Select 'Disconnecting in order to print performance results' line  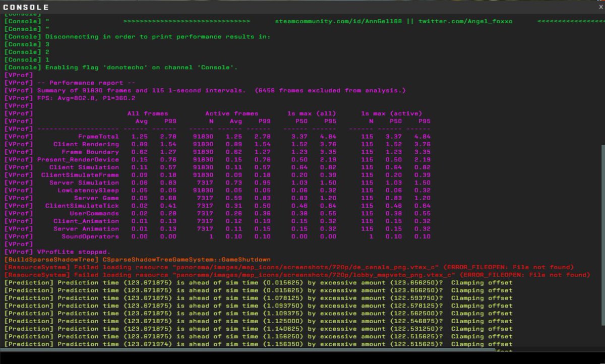tap(137, 37)
